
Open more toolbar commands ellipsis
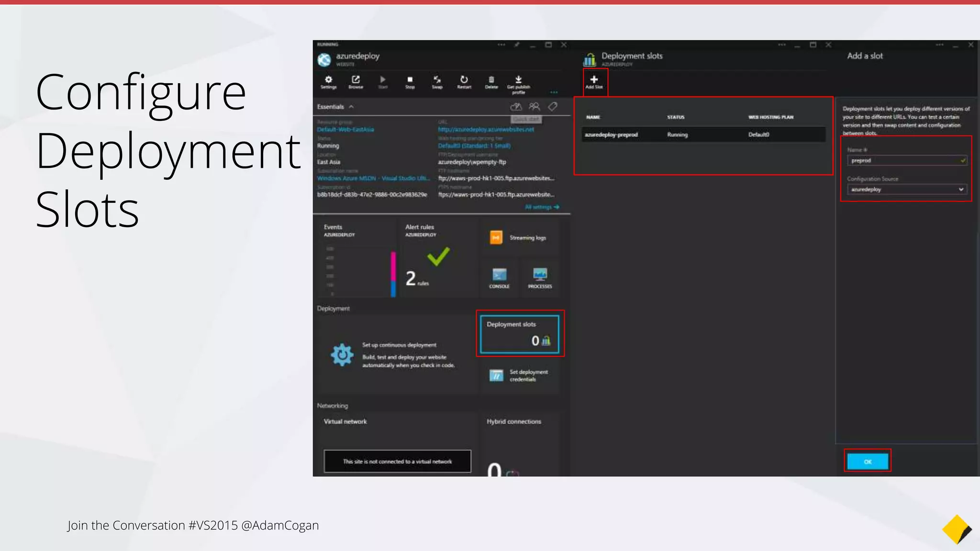[x=554, y=92]
